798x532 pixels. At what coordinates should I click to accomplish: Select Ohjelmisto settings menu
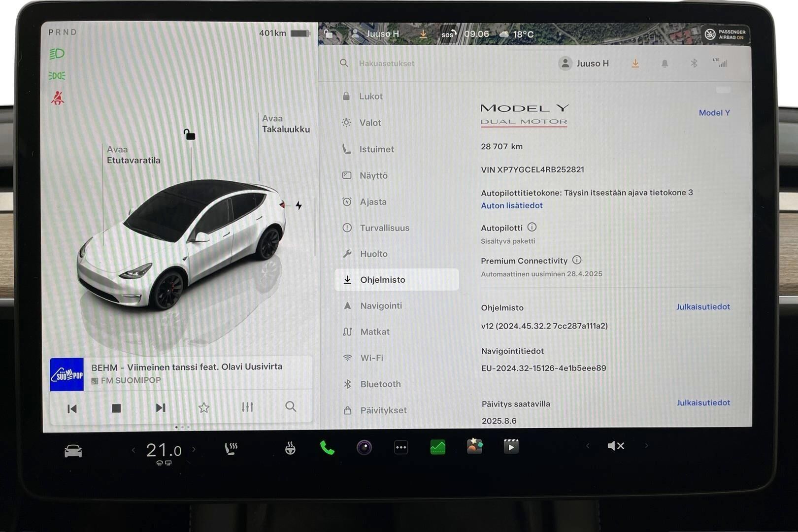[397, 279]
